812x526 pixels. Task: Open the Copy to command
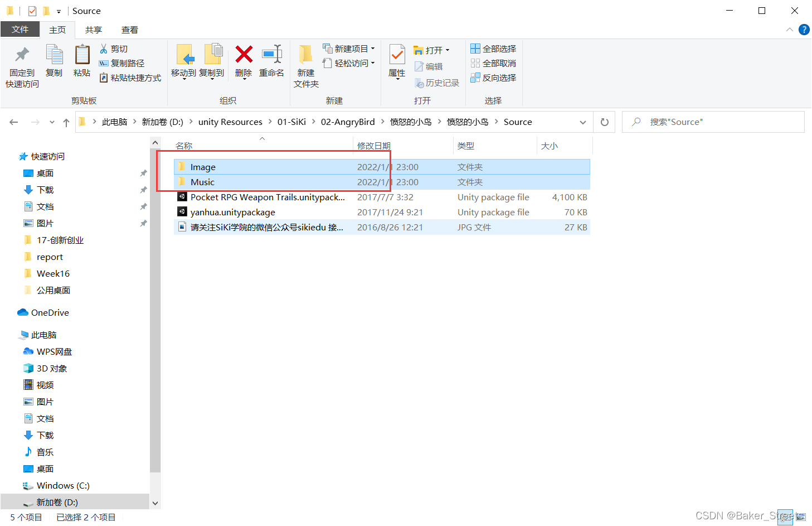coord(212,61)
